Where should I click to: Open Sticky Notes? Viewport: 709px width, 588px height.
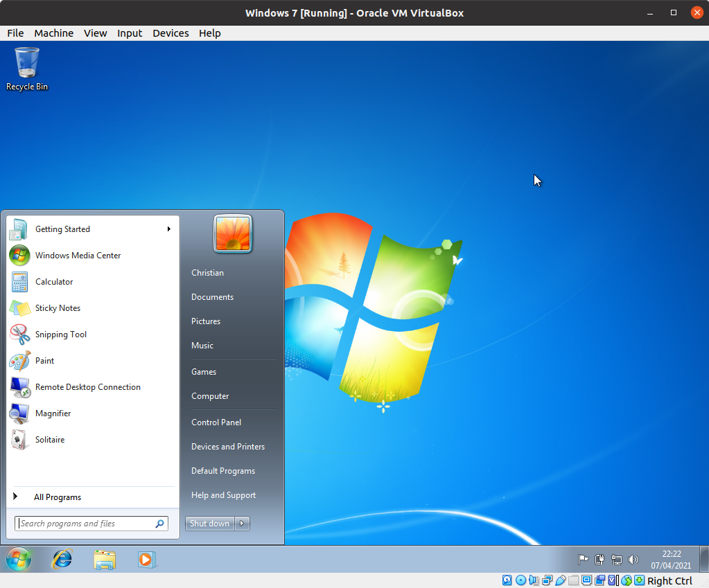(x=57, y=308)
